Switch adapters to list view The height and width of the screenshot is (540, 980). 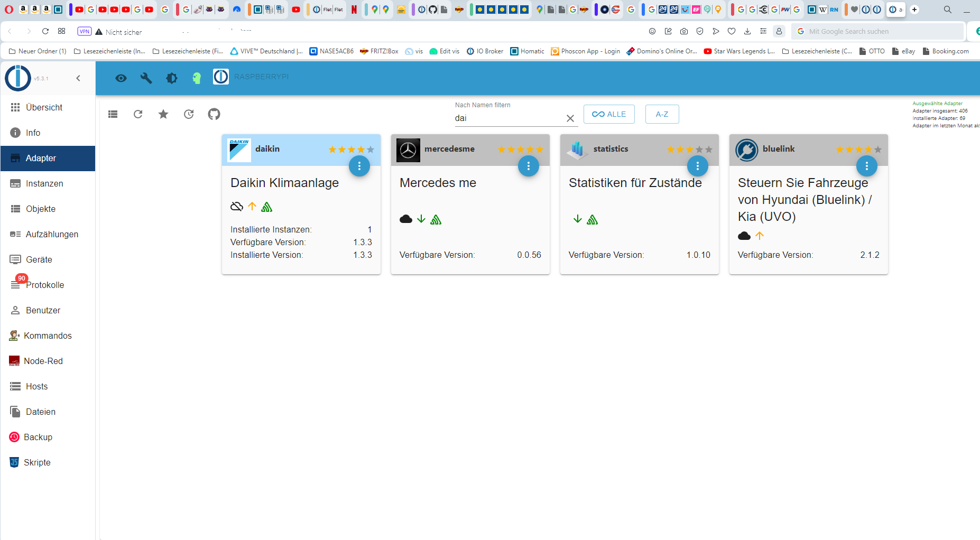click(113, 114)
